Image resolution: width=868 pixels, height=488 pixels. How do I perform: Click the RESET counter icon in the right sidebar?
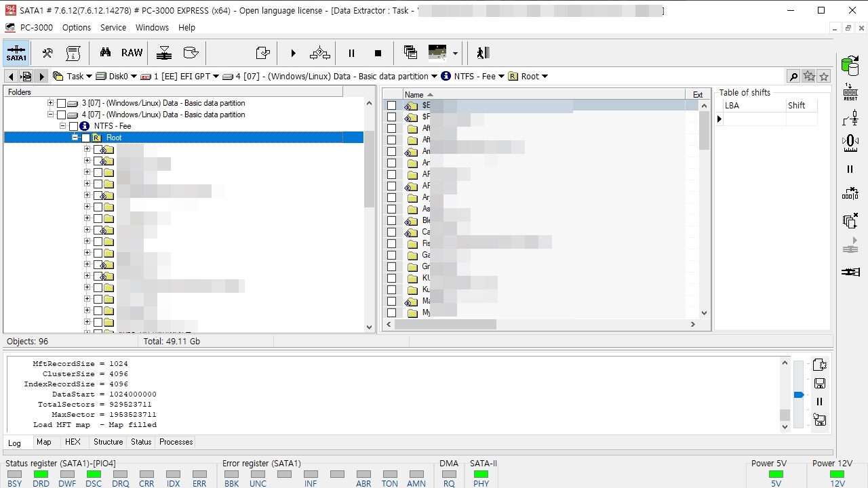click(x=850, y=93)
